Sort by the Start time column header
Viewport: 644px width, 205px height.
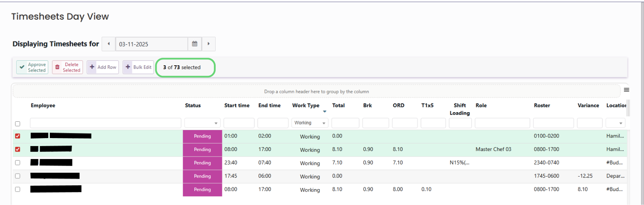tap(237, 105)
